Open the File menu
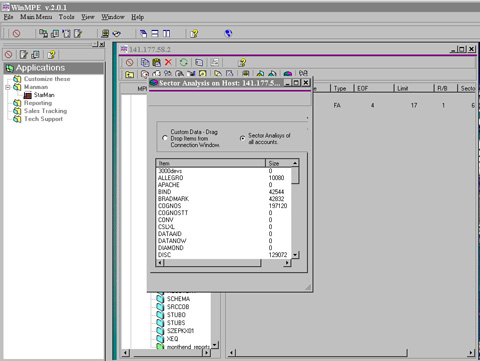Viewport: 480px width, 361px height. coord(8,17)
